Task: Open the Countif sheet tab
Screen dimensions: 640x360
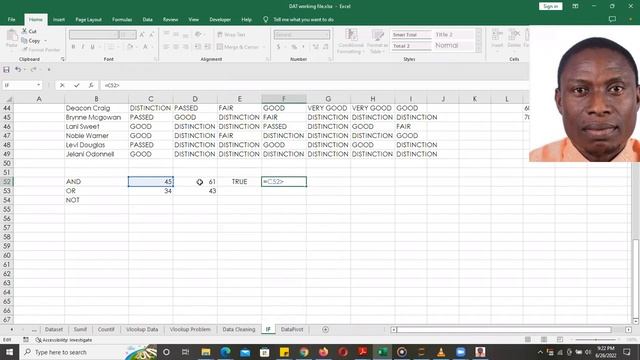Action: [x=106, y=329]
